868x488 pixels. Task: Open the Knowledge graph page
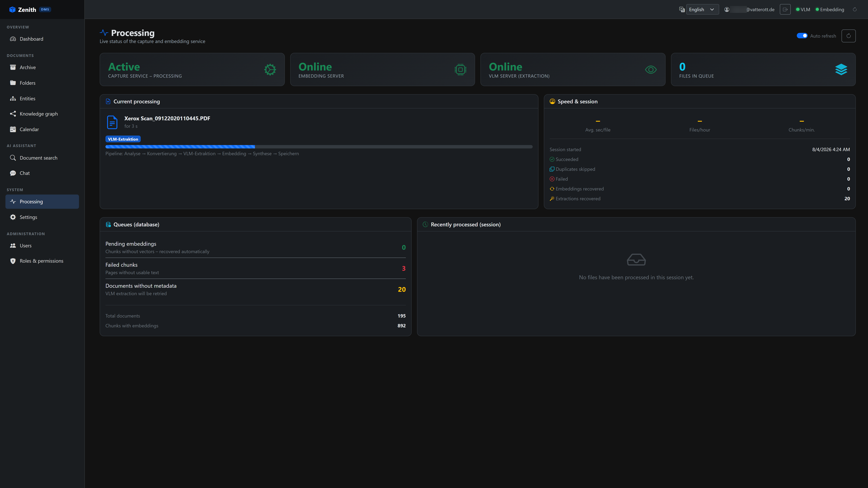[x=42, y=114]
